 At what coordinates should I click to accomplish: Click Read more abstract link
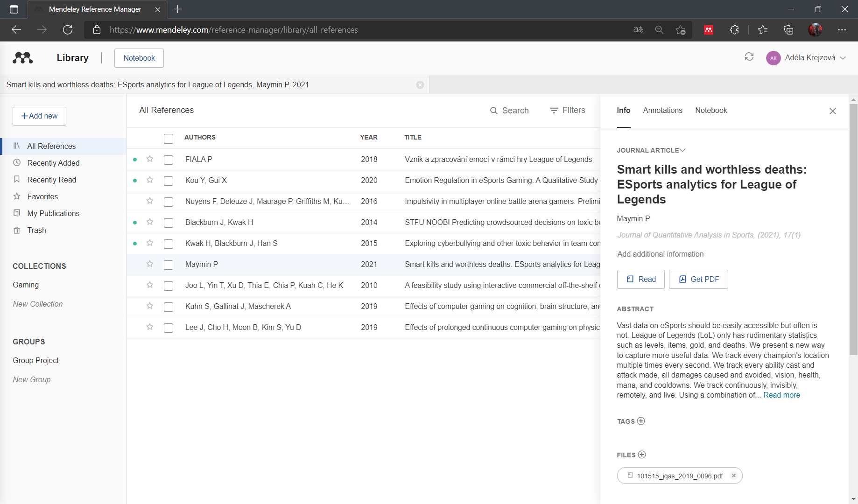pos(781,395)
